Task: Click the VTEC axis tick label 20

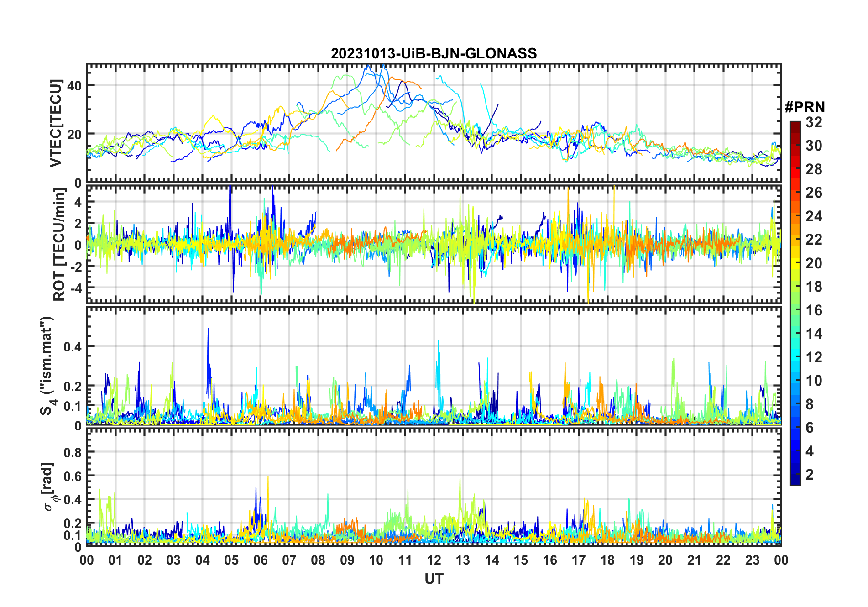Action: coord(74,134)
